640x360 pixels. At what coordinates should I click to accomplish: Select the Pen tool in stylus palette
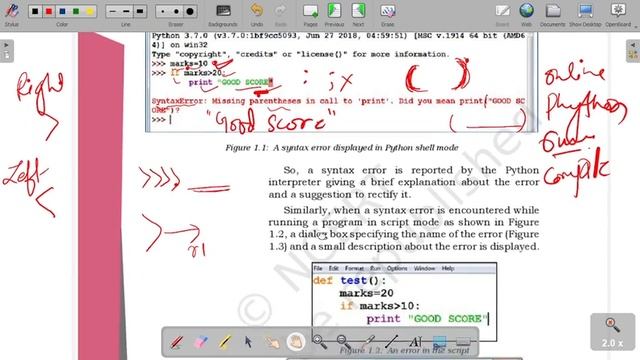177,342
